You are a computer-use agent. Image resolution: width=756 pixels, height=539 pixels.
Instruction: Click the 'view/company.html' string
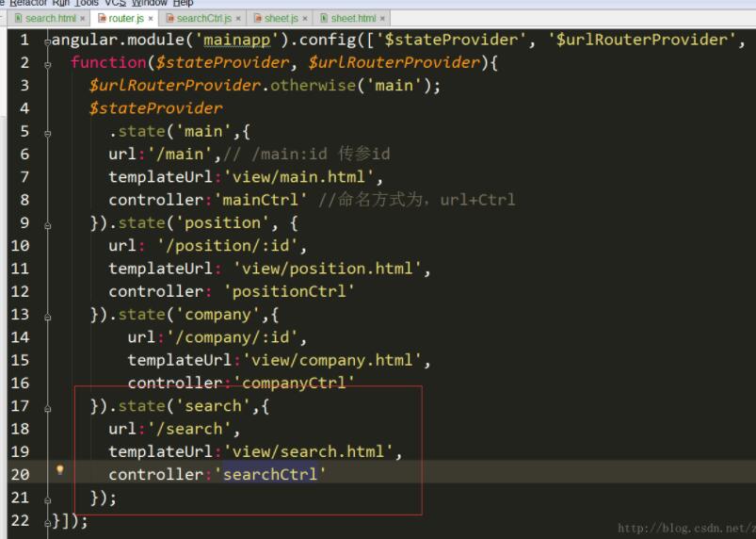(x=331, y=360)
